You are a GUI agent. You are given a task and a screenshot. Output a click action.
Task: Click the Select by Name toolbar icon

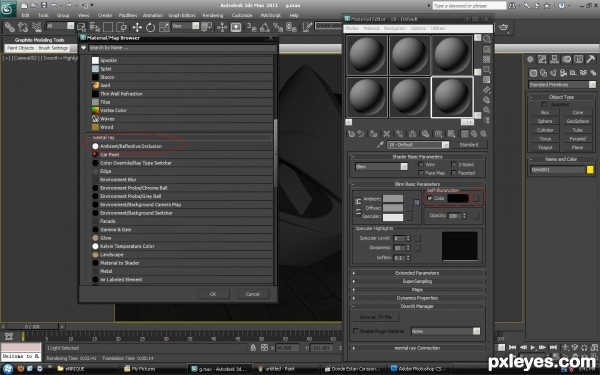click(95, 27)
